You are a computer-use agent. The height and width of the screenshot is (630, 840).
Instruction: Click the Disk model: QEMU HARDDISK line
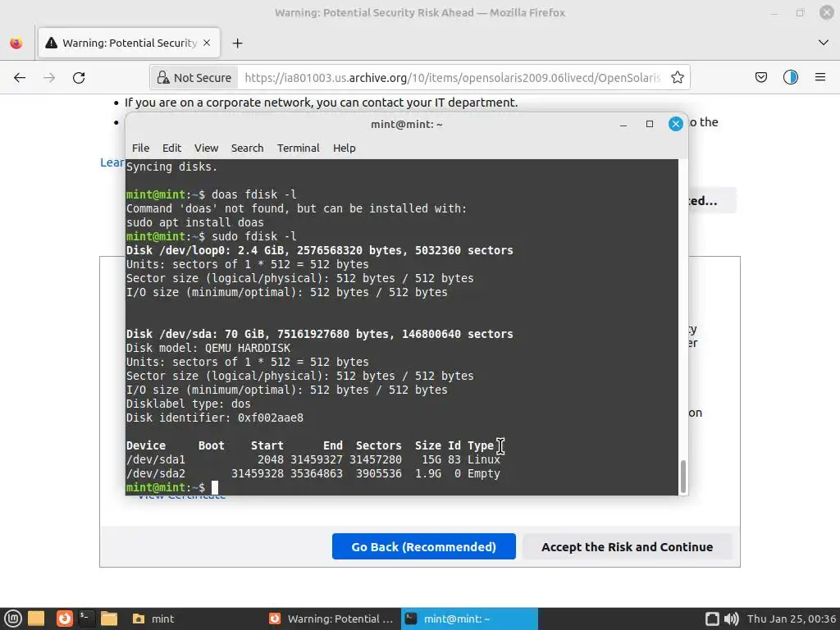[x=208, y=348]
